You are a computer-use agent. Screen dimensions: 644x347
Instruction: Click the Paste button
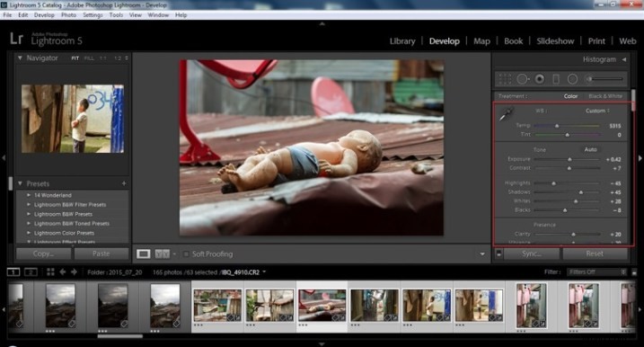(x=101, y=254)
